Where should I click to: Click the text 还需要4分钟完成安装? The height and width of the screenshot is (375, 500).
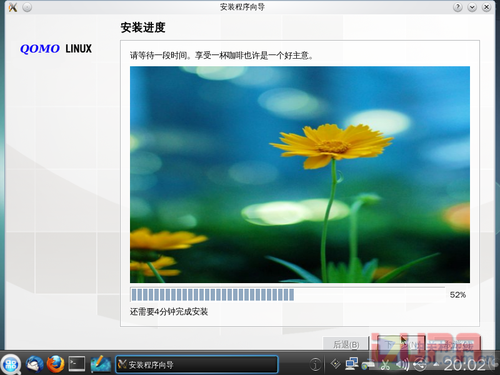click(x=169, y=312)
